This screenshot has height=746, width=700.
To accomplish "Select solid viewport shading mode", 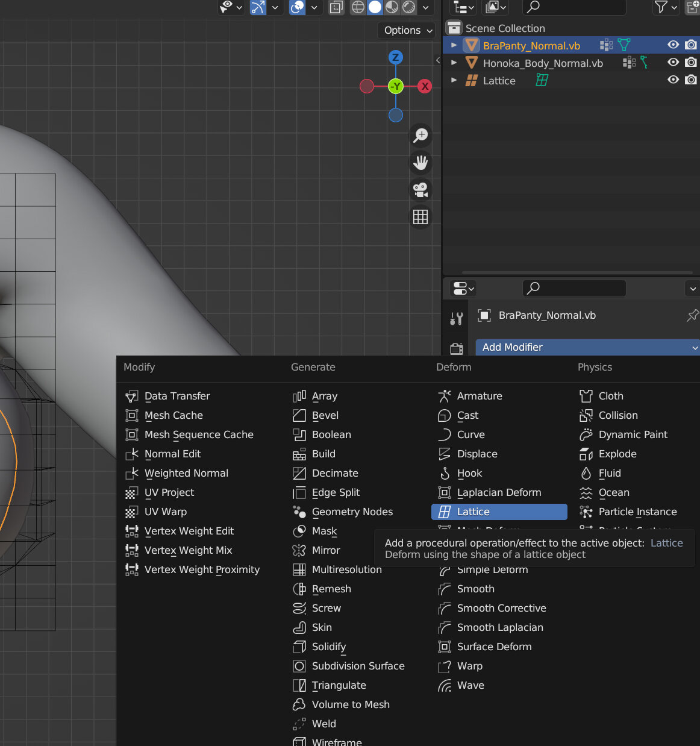I will [375, 7].
